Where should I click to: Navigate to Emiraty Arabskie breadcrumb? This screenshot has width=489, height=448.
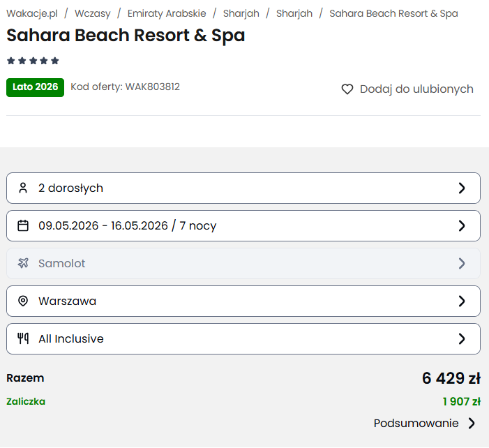[167, 13]
